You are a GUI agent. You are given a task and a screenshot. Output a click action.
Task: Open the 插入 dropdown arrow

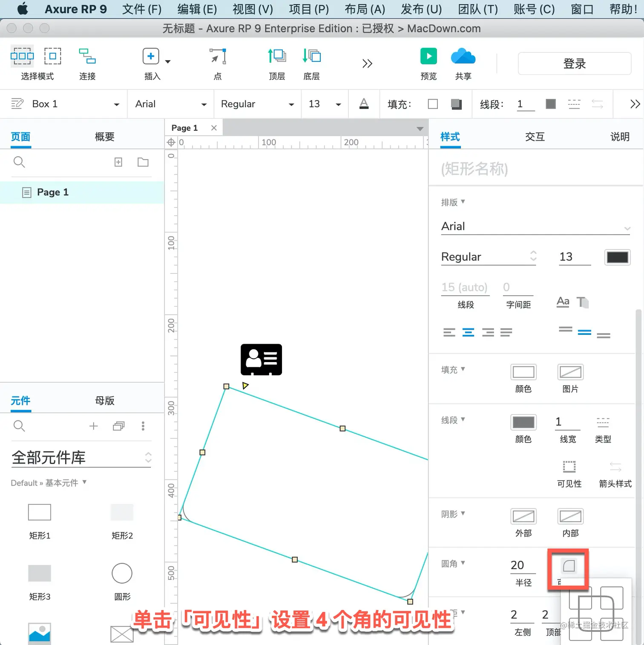(168, 62)
